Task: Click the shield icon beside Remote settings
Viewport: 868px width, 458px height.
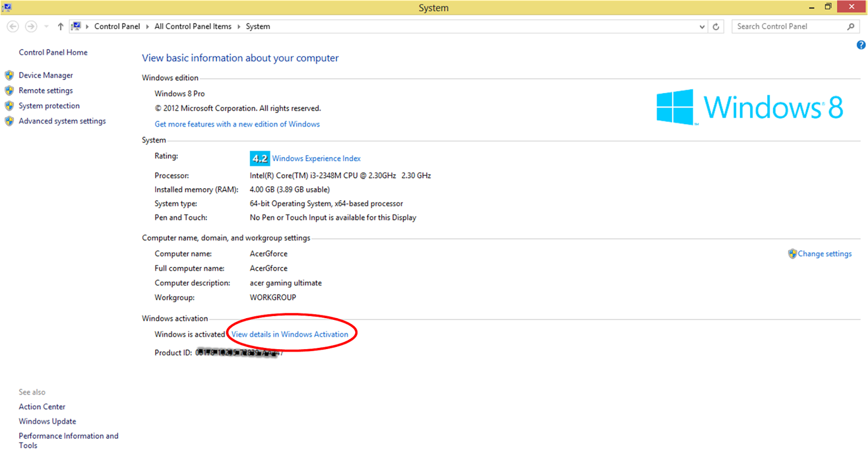Action: (x=9, y=90)
